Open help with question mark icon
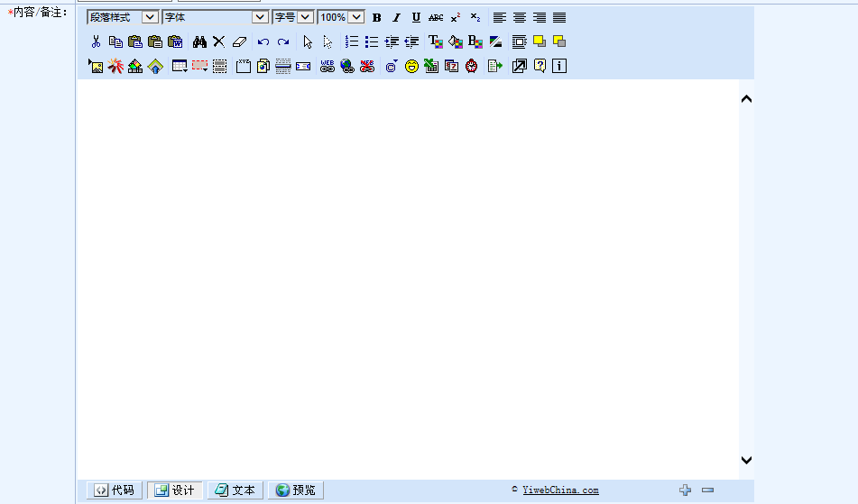 pos(540,66)
